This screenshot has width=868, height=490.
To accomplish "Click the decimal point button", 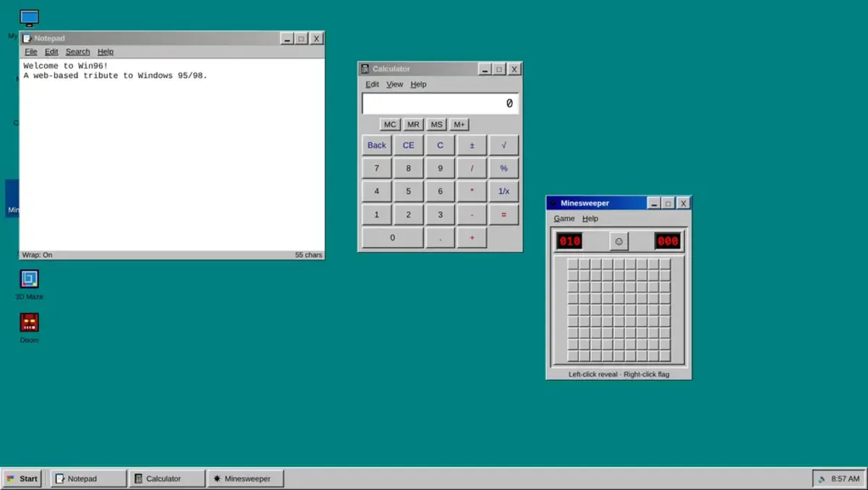I will coord(440,237).
